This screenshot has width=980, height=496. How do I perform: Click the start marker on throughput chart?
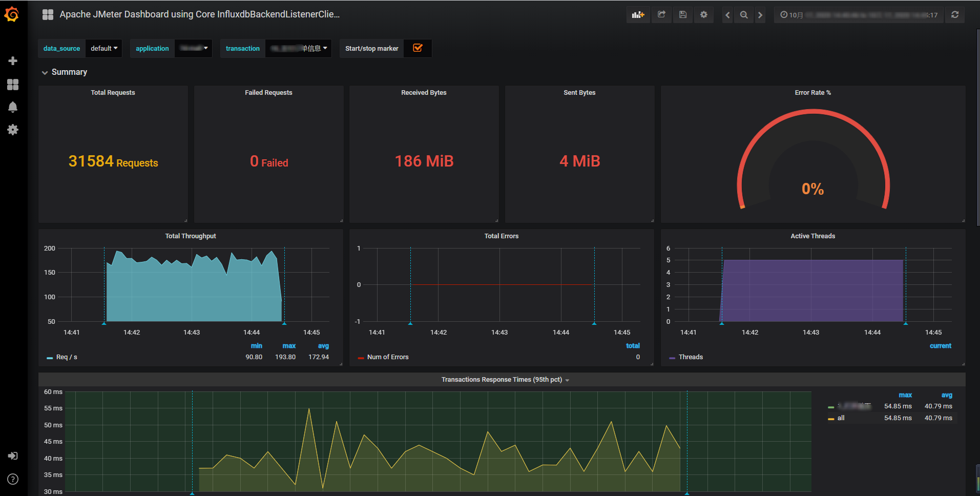104,323
